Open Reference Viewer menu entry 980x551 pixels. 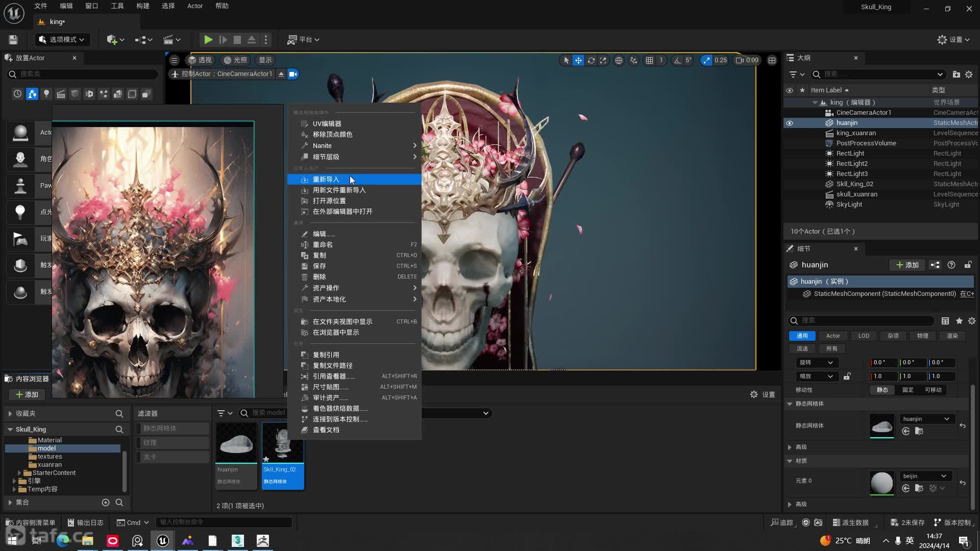pyautogui.click(x=354, y=377)
